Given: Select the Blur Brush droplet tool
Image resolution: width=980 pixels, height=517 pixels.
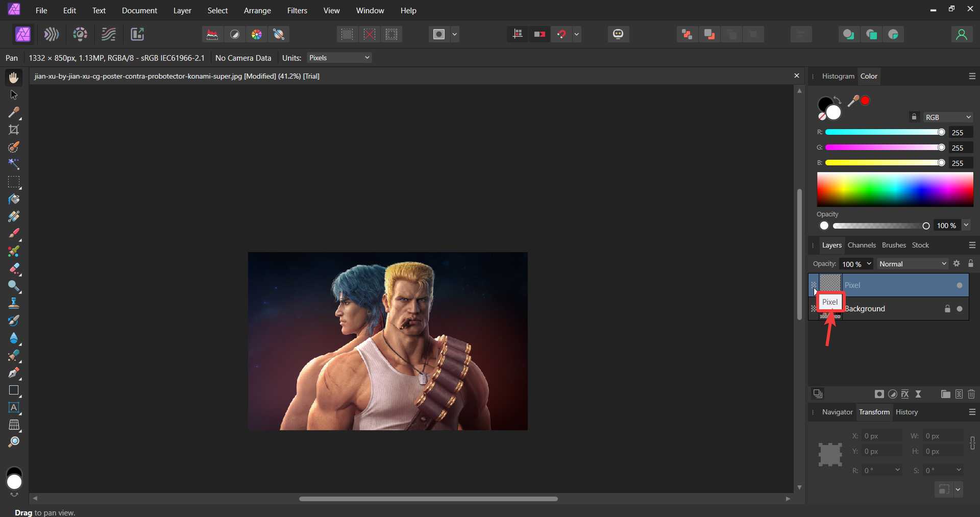Looking at the screenshot, I should pyautogui.click(x=14, y=338).
